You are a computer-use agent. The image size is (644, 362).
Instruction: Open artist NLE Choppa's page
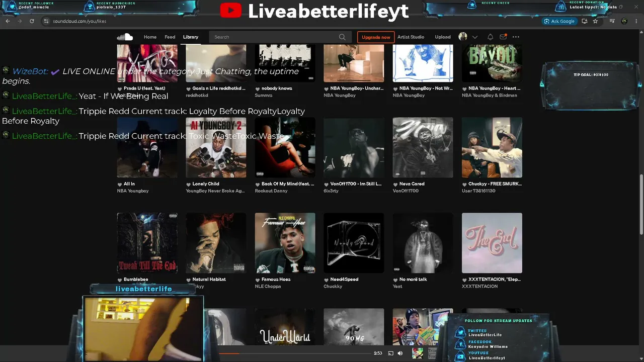point(268,287)
